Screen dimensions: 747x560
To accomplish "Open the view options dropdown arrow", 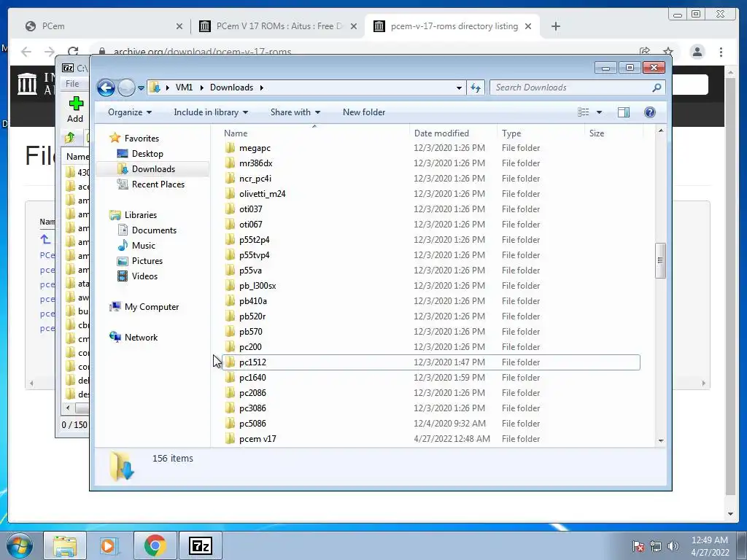I will (x=600, y=112).
